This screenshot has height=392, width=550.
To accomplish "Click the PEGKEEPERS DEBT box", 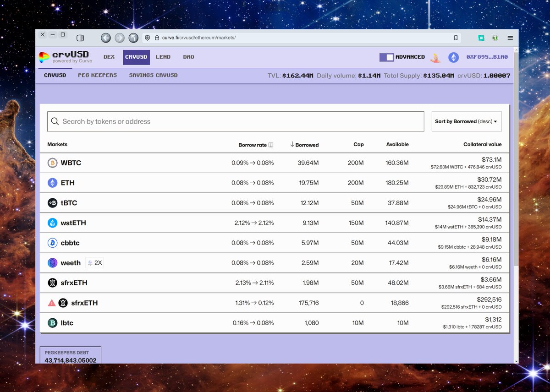I will coord(71,355).
